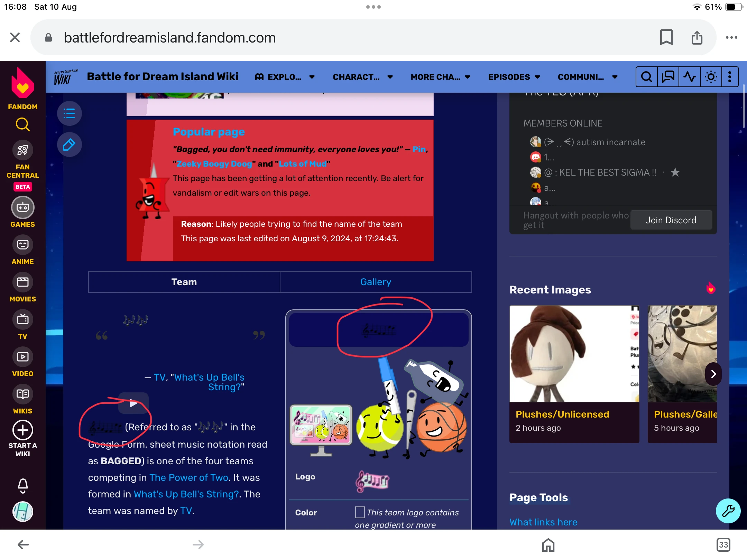The width and height of the screenshot is (747, 560).
Task: Toggle light/dark theme sun icon
Action: tap(711, 77)
